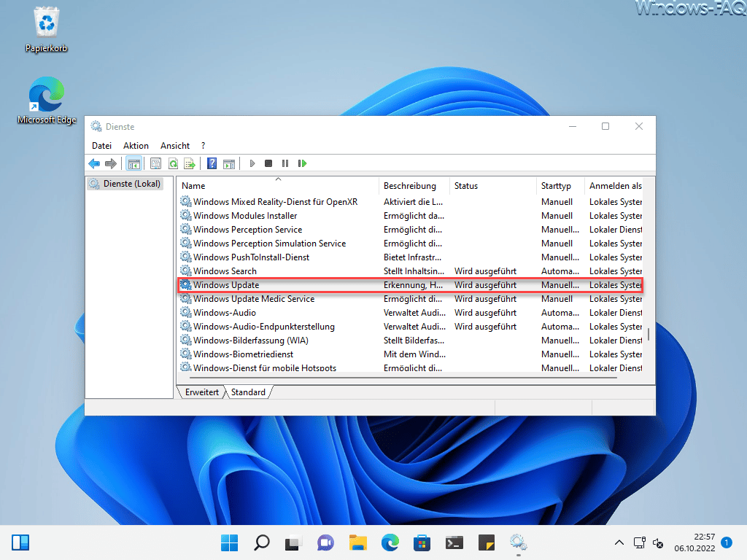
Task: Restart the service with the restart icon
Action: [302, 164]
